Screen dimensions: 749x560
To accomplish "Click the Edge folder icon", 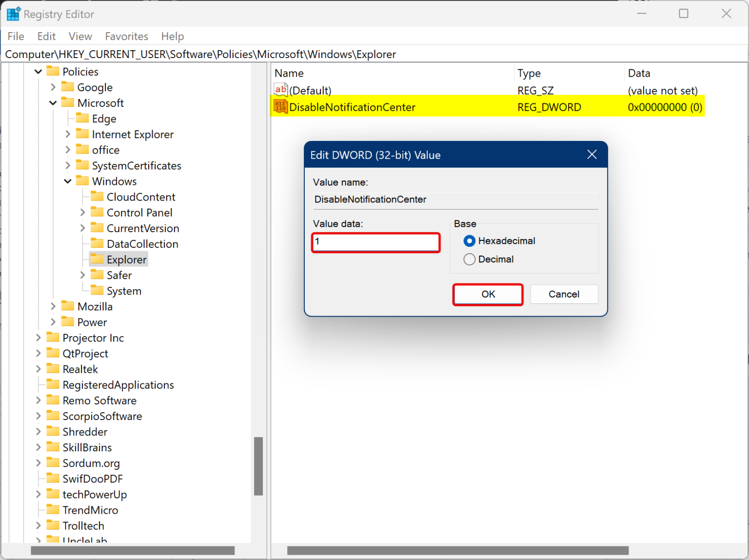I will pos(82,118).
